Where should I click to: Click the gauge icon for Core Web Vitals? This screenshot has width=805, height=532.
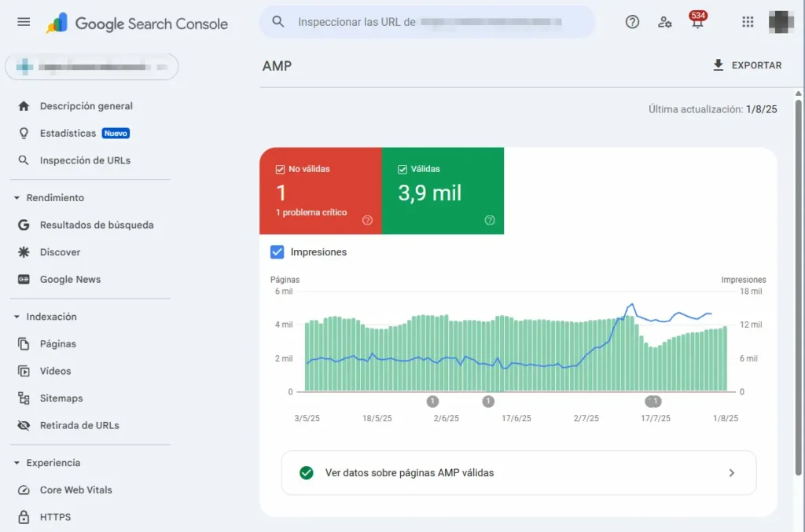click(24, 490)
